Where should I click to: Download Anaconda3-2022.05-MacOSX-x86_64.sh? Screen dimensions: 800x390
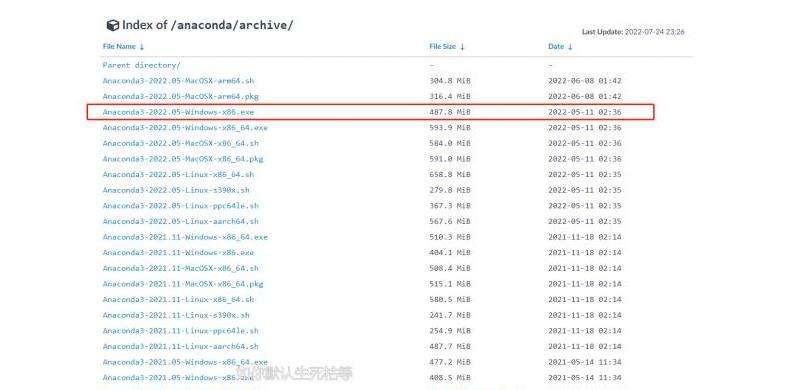(x=181, y=143)
